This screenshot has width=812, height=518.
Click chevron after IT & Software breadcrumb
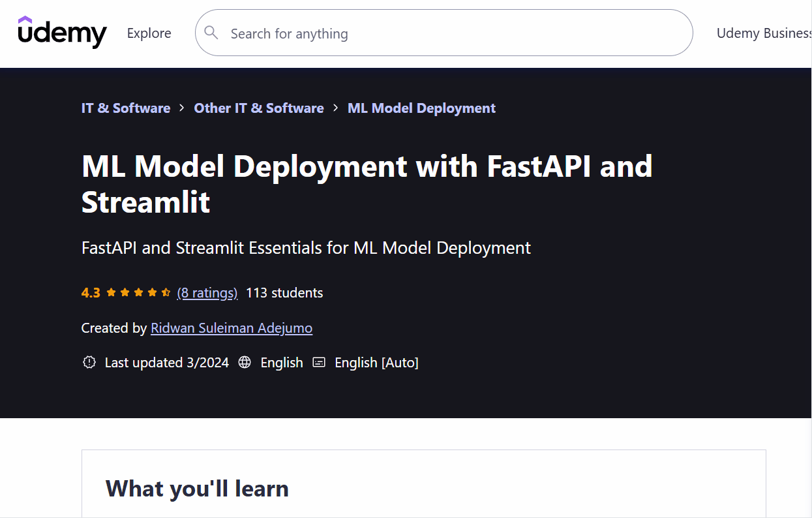[x=182, y=108]
